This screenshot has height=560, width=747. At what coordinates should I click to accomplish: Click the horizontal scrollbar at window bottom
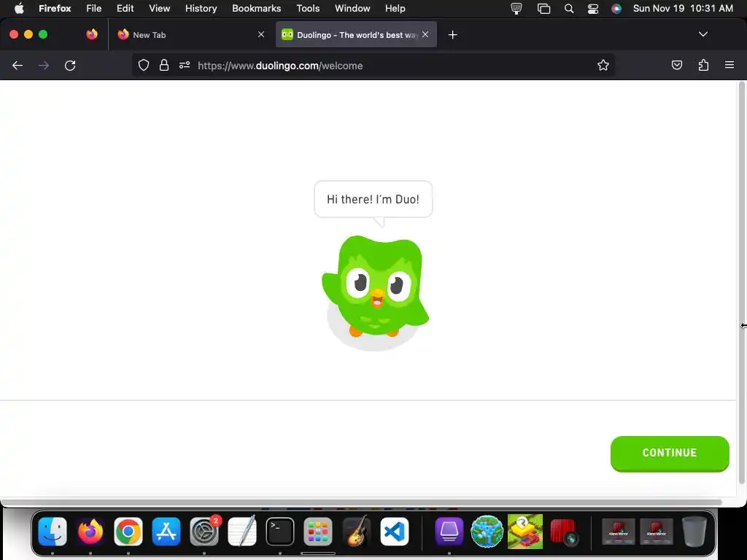[x=362, y=502]
